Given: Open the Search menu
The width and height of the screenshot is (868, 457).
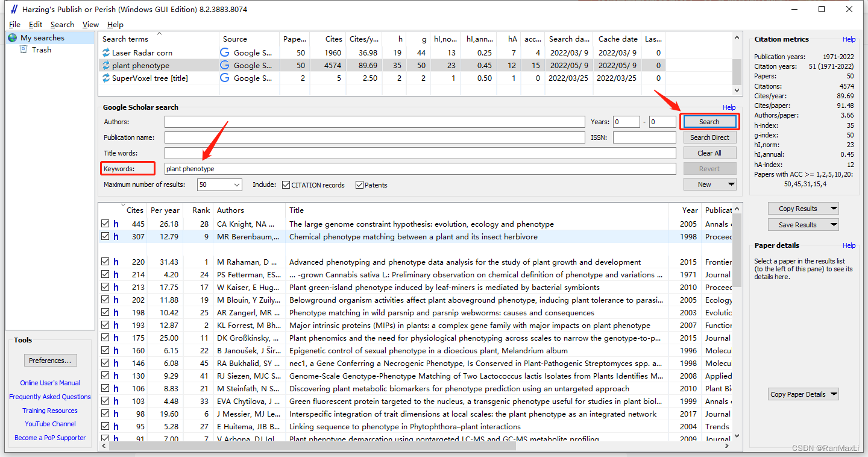Looking at the screenshot, I should [x=62, y=25].
